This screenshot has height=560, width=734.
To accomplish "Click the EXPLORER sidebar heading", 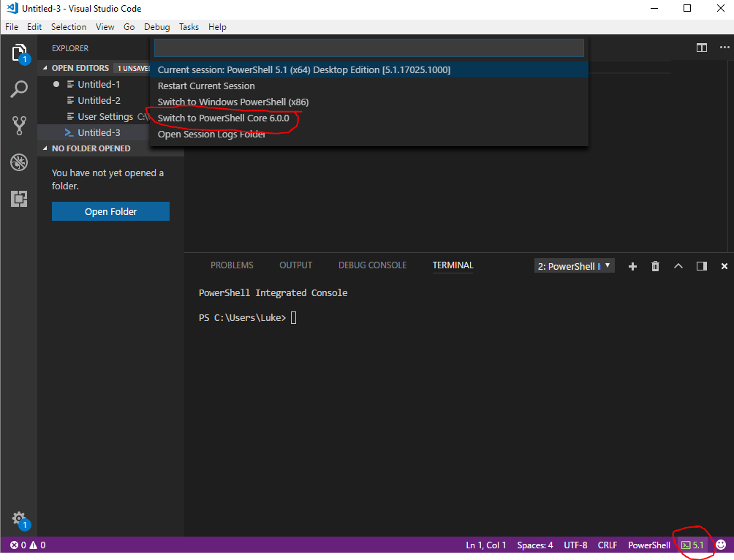I will click(70, 48).
